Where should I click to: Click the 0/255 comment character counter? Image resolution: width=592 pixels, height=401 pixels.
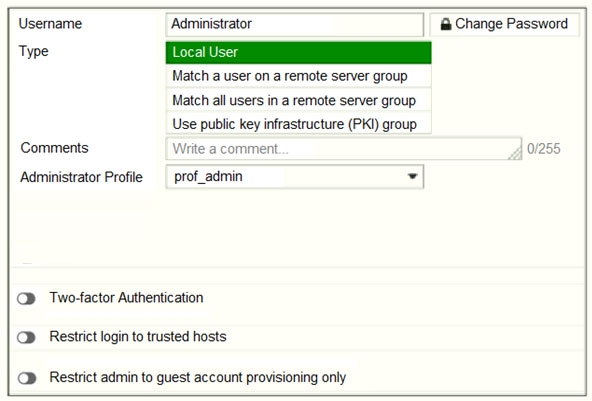point(543,149)
